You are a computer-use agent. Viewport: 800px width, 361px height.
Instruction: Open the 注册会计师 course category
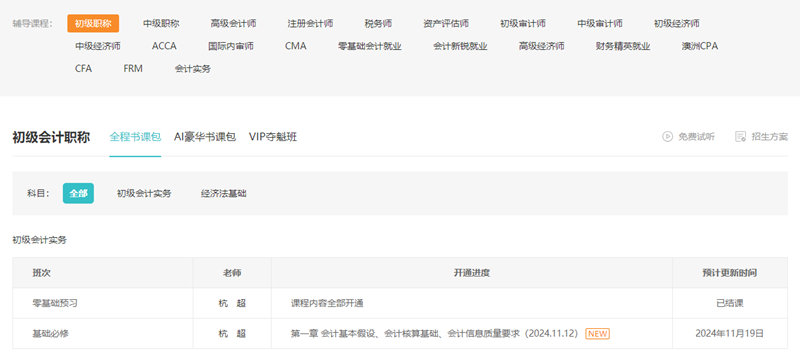click(x=310, y=23)
